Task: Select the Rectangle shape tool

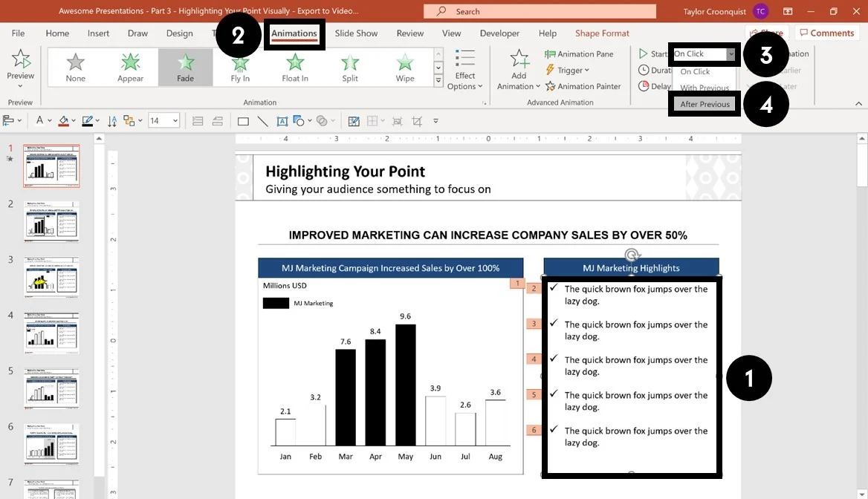Action: pyautogui.click(x=243, y=121)
